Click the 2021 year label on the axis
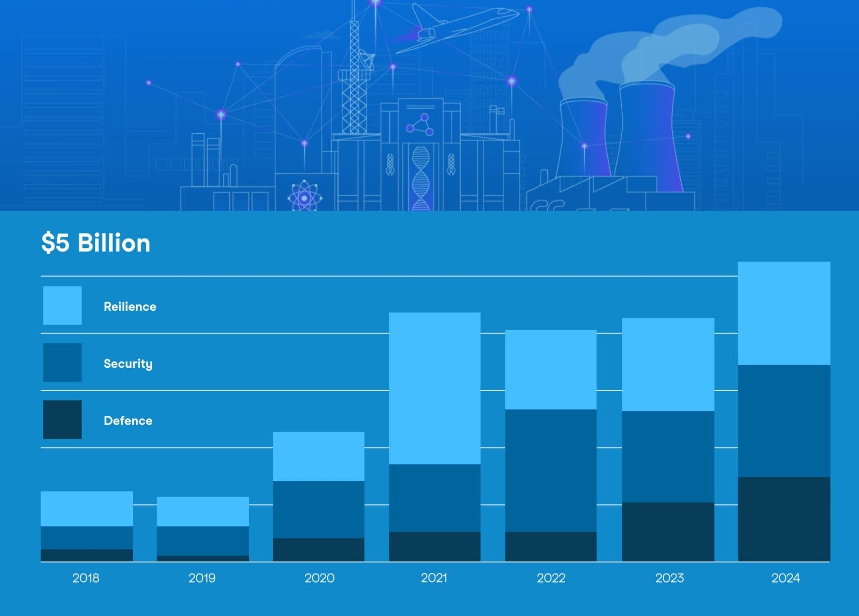The width and height of the screenshot is (859, 616). point(434,578)
